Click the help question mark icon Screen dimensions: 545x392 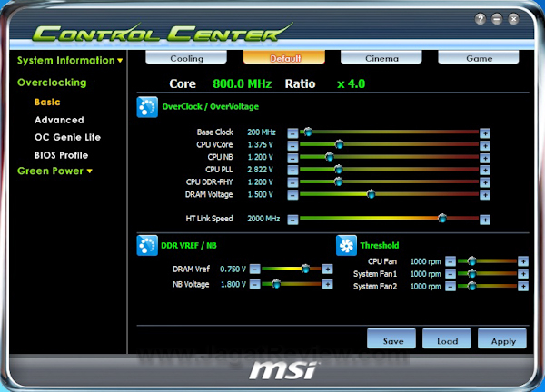click(480, 19)
